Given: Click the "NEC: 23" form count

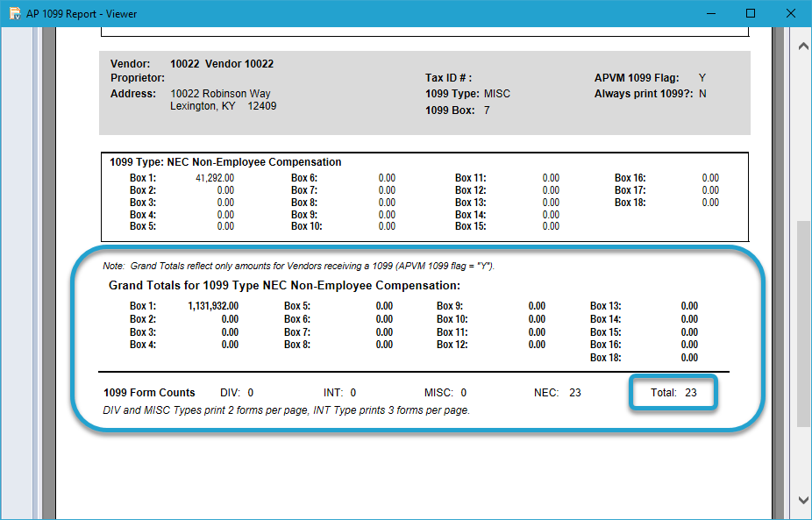Looking at the screenshot, I should tap(557, 393).
